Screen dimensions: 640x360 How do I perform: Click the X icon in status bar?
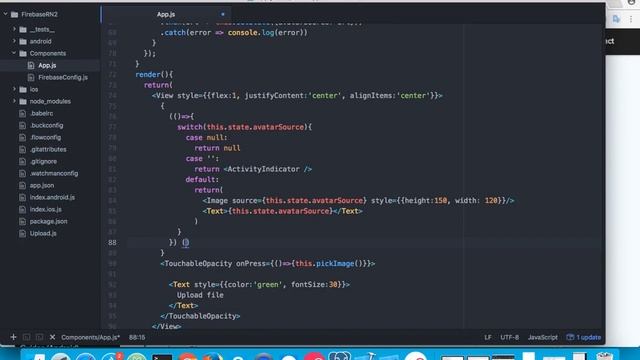[x=52, y=337]
